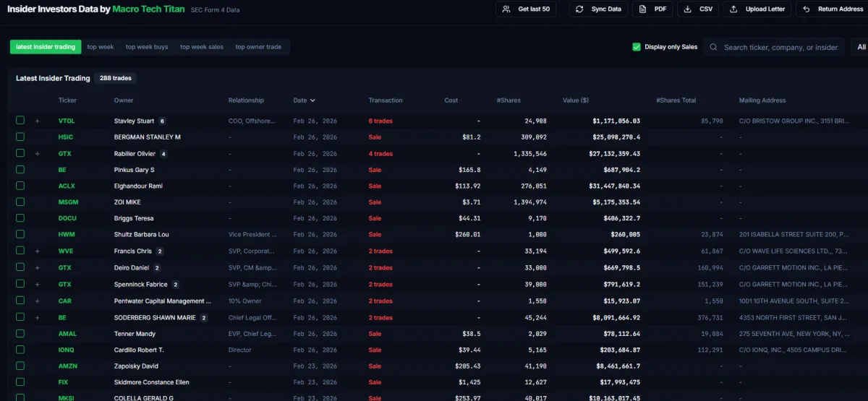Image resolution: width=868 pixels, height=401 pixels.
Task: Open the top owner trade tab
Action: [258, 47]
